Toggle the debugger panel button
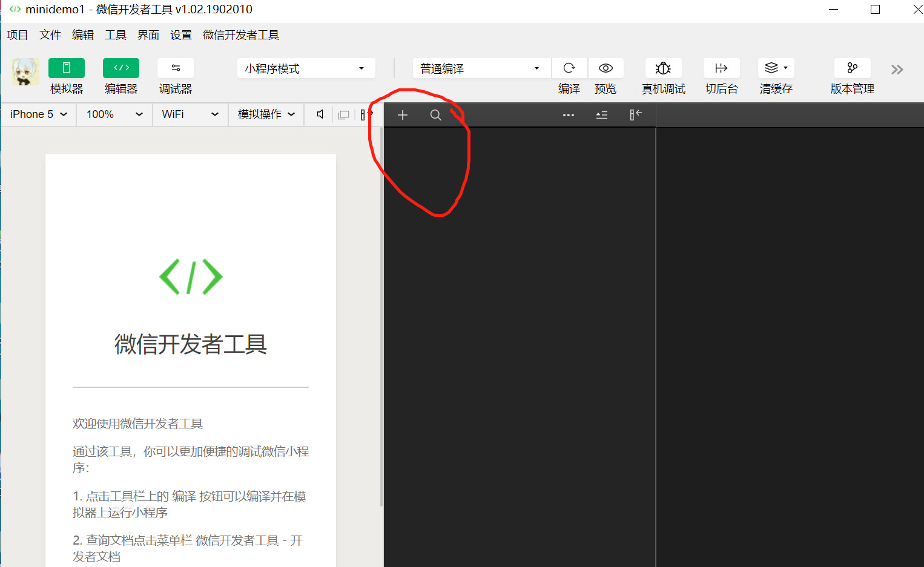 (175, 68)
